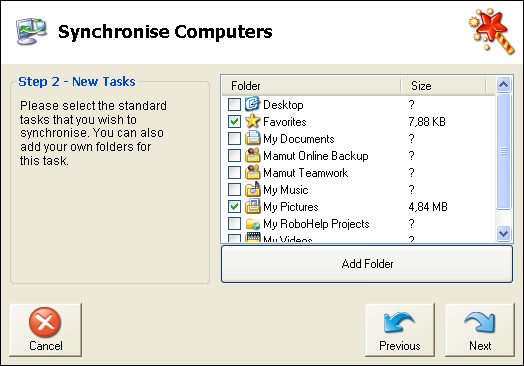Enable the Mamut Online Backup checkbox

click(234, 155)
